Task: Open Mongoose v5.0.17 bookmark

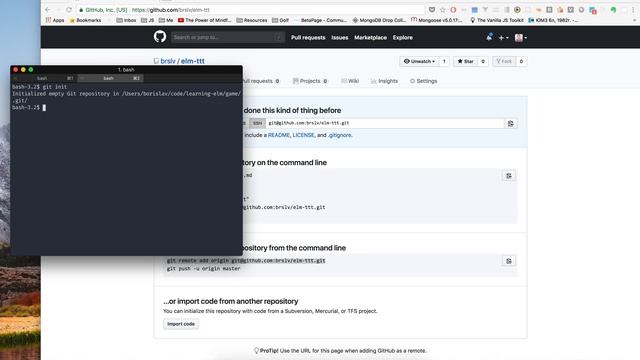Action: [x=437, y=20]
